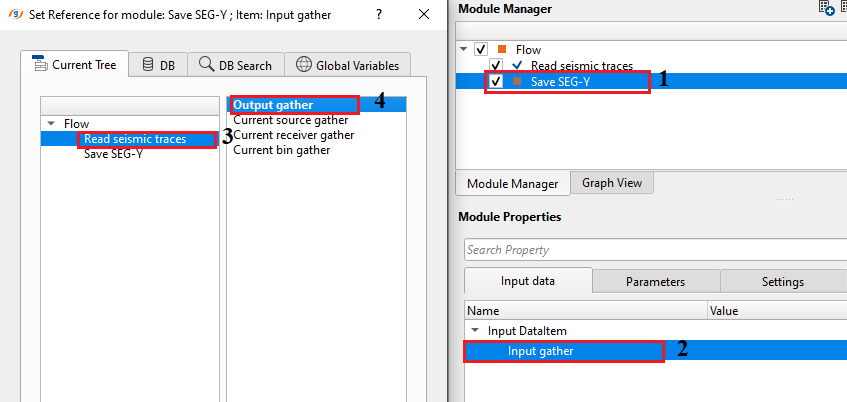Click the status square next to Save SEG-Y

click(517, 82)
